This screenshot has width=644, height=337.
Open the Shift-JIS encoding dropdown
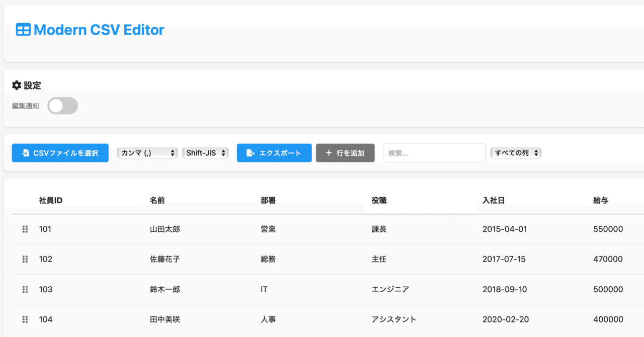pos(205,153)
